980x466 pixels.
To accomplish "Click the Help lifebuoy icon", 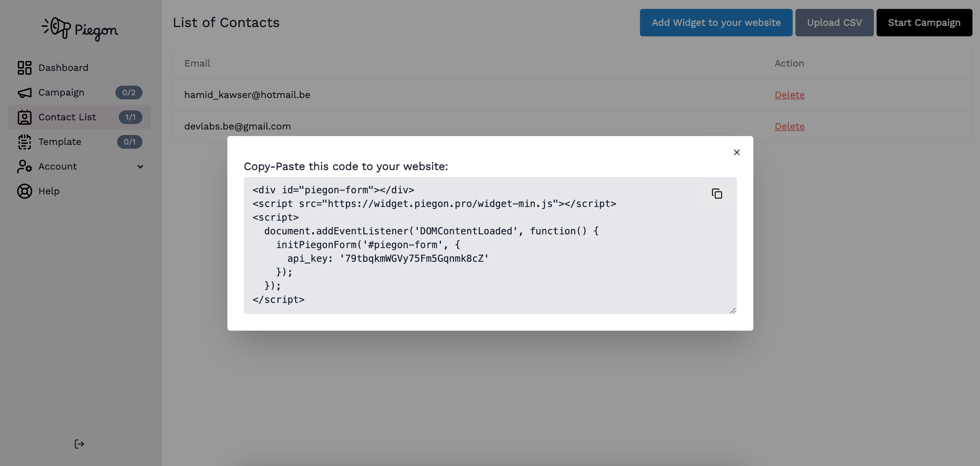I will click(x=24, y=191).
